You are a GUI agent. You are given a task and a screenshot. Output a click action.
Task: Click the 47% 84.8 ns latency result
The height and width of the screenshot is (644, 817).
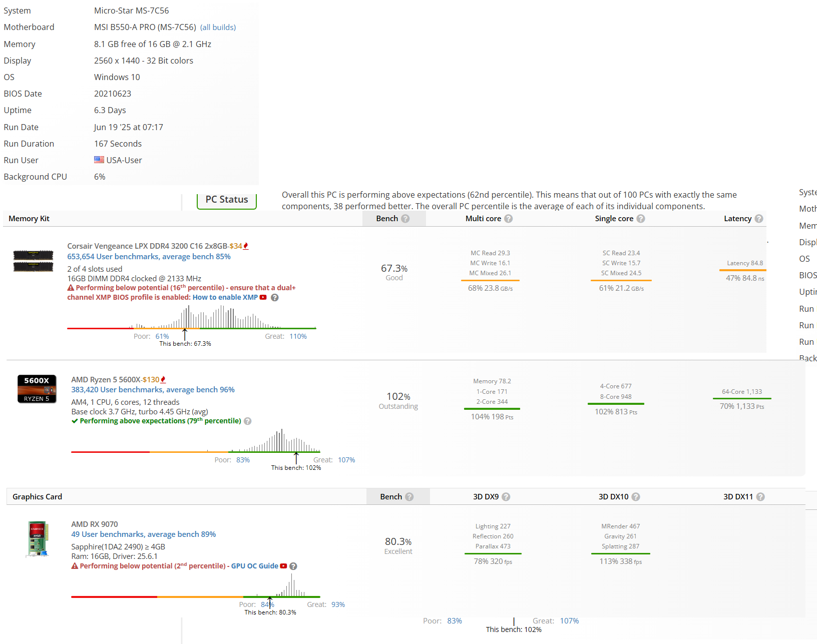tap(745, 278)
